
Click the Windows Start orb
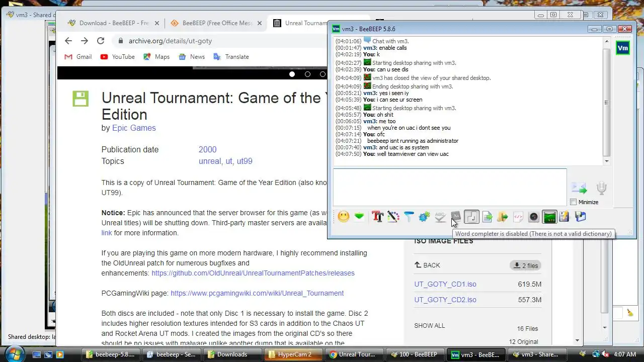(14, 353)
